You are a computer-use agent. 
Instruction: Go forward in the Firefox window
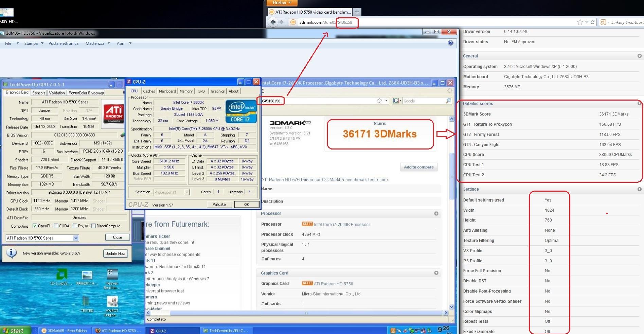click(x=282, y=22)
